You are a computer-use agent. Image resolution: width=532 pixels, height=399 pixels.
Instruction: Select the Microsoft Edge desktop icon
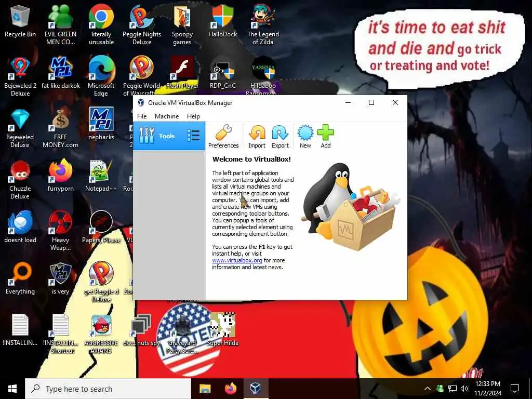(x=101, y=76)
